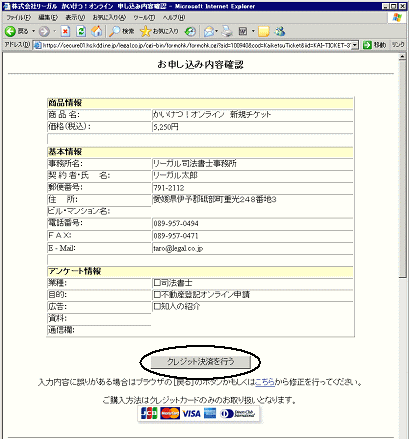This screenshot has height=439, width=409.
Task: Open Favorites with the star icon
Action: tap(145, 31)
